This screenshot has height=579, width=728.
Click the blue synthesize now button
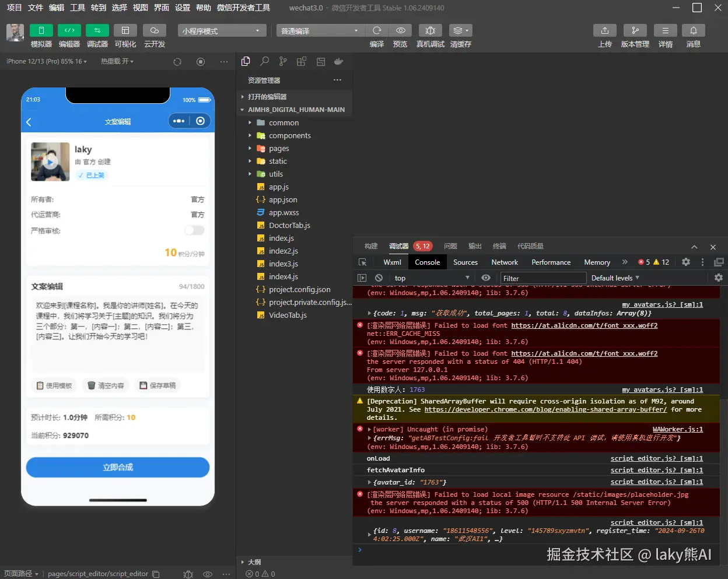coord(118,467)
